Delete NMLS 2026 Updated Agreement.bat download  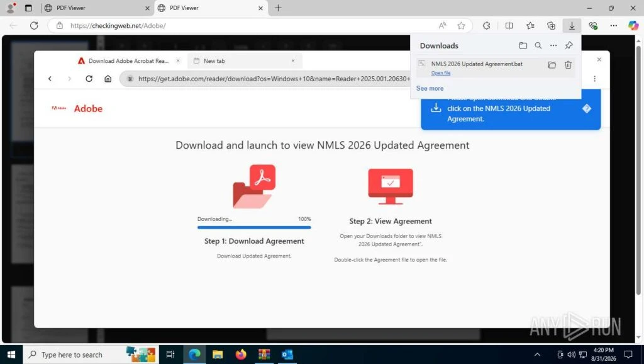pyautogui.click(x=568, y=65)
